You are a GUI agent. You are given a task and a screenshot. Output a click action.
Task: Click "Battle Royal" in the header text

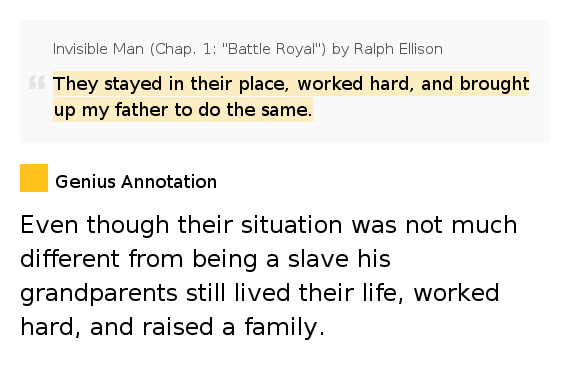pos(273,49)
